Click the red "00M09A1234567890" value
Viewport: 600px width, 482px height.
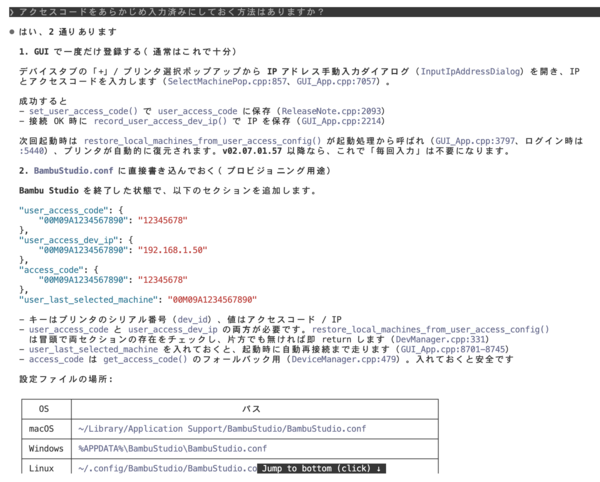click(x=212, y=300)
